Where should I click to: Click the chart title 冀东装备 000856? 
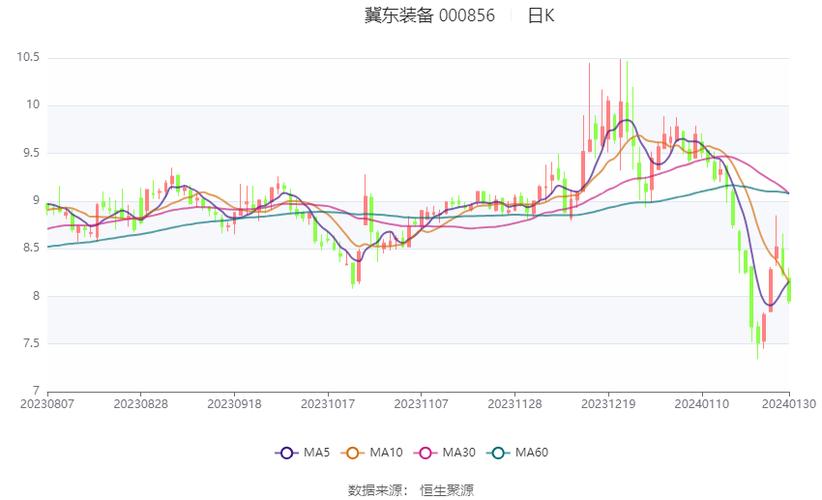429,15
